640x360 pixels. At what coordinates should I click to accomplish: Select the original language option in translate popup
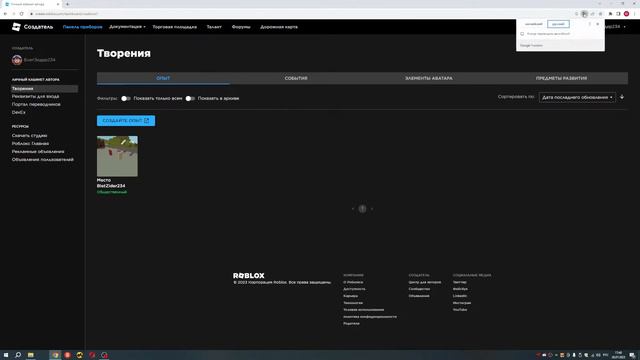coord(533,24)
